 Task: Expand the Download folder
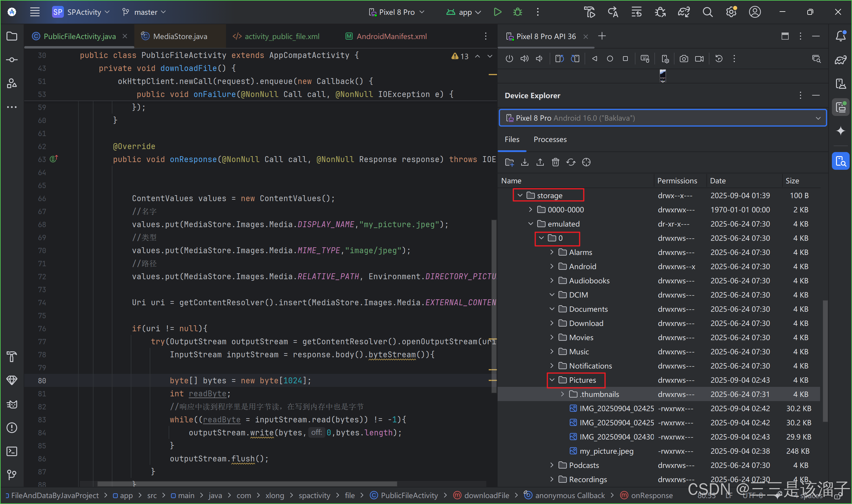click(552, 323)
